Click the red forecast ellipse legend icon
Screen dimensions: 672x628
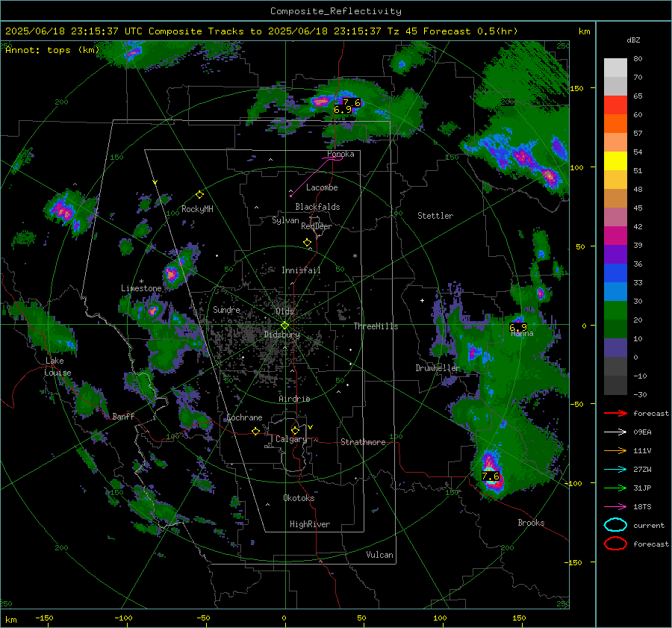point(615,544)
